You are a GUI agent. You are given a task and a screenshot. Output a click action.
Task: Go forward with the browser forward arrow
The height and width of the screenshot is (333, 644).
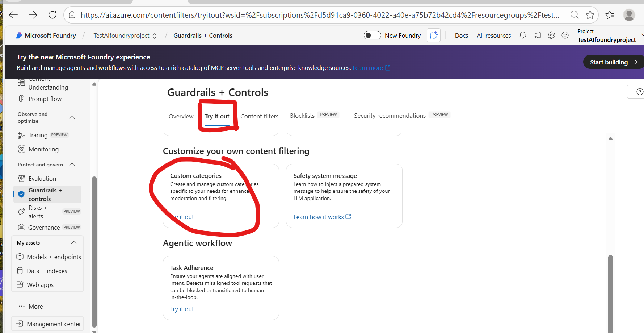[33, 15]
